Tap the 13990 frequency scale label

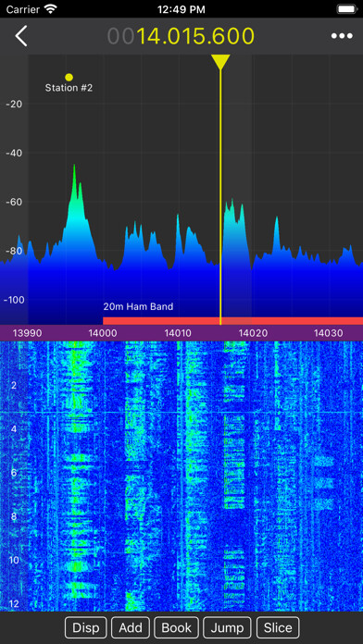click(27, 333)
